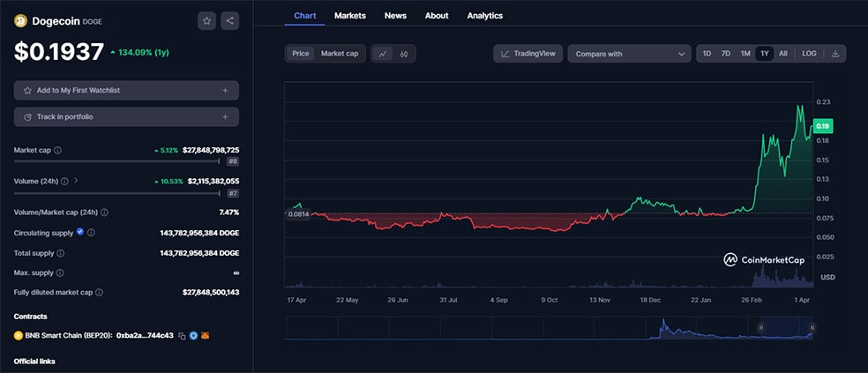Show Volume (24h) info icon
The height and width of the screenshot is (373, 868).
coord(64,181)
